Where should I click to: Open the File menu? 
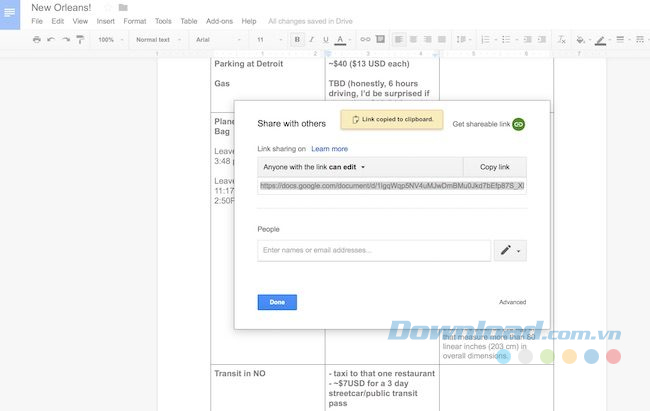click(37, 21)
